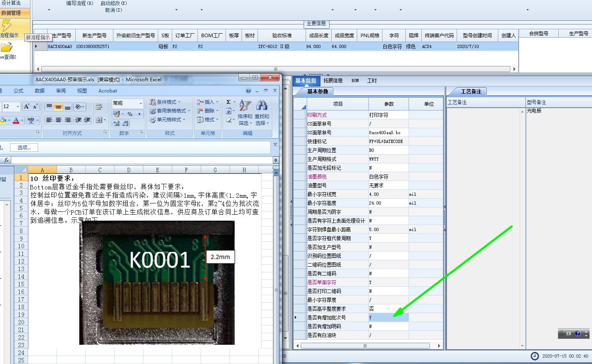Open 编写流程(R) menu item

coord(80,3)
